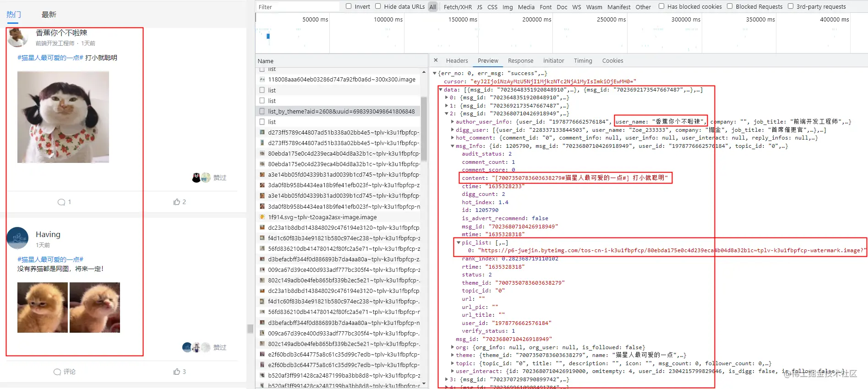868x389 pixels.
Task: Expand data item 3 node
Action: tap(447, 379)
